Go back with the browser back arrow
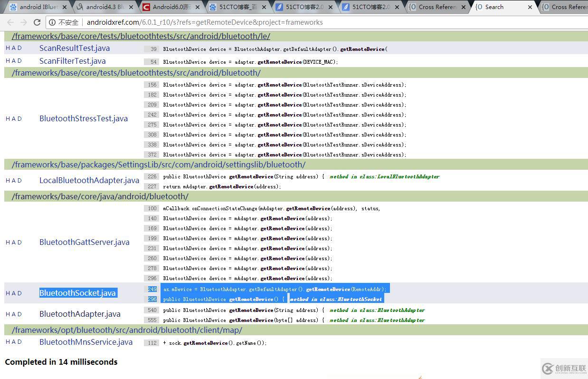This screenshot has width=588, height=379. [10, 22]
